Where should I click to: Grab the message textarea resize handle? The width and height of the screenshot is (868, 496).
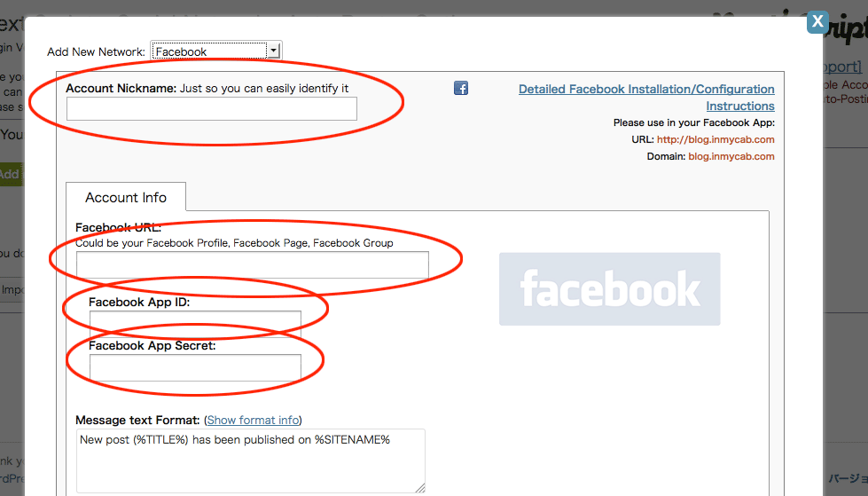(x=419, y=486)
